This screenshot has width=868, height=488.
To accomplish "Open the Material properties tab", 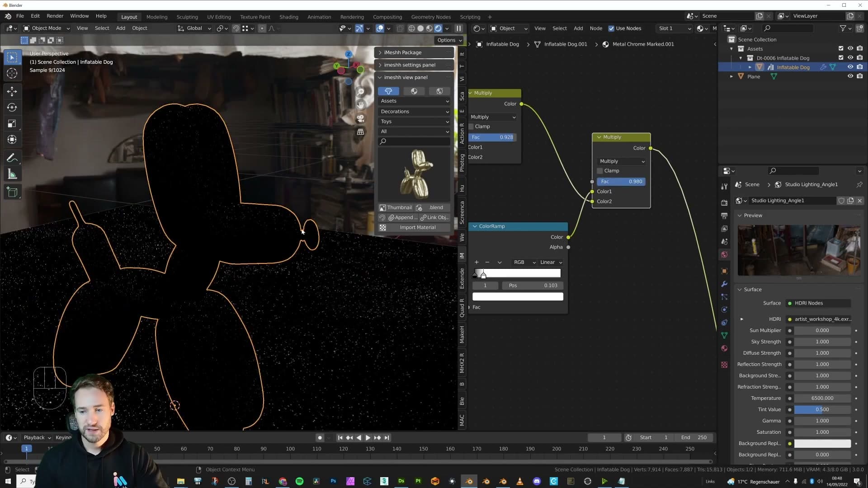I will pos(724,348).
